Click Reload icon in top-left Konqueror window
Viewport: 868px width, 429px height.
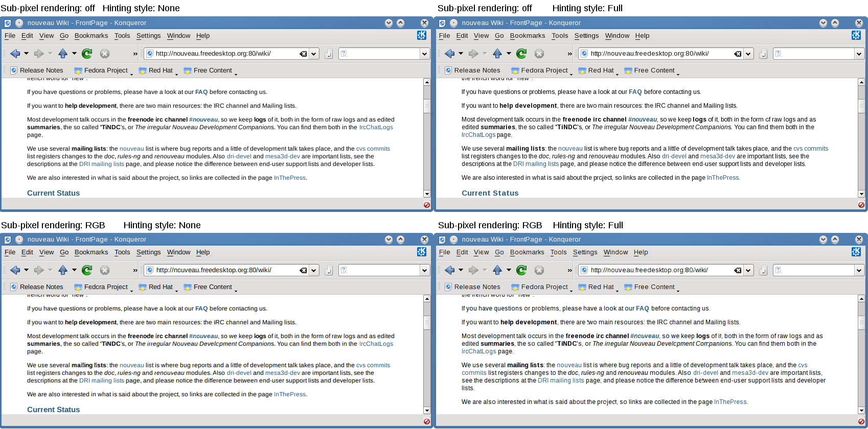click(87, 54)
